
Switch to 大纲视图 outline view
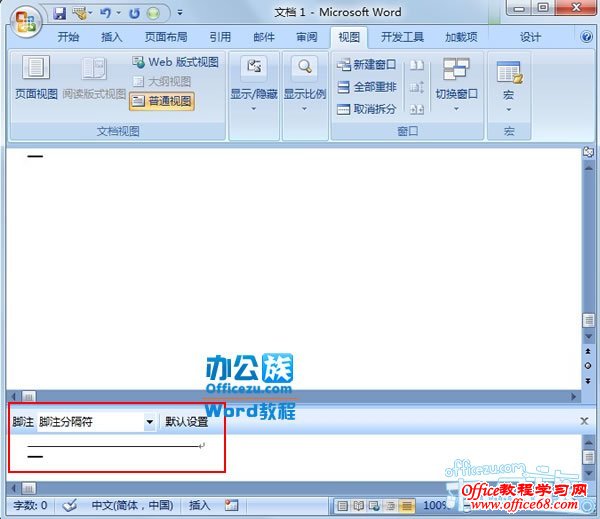(161, 81)
